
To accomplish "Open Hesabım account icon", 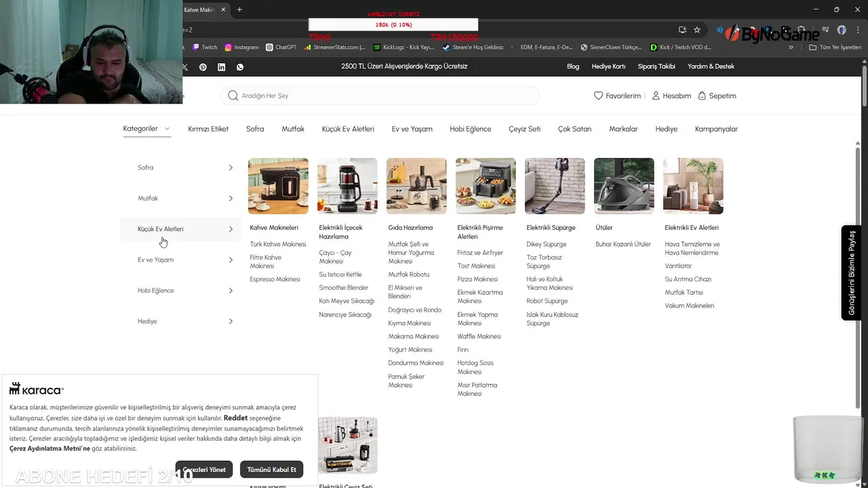I will pyautogui.click(x=656, y=96).
